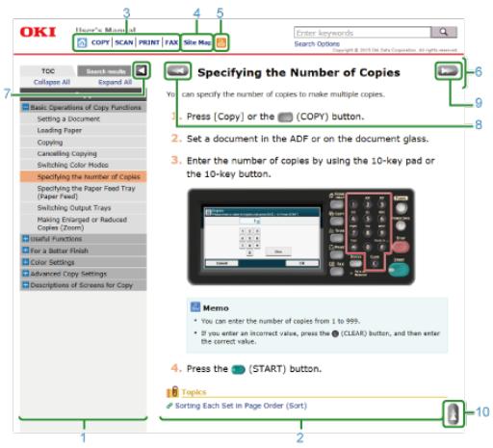493x448 pixels.
Task: Click the OKI logo
Action: pos(38,32)
